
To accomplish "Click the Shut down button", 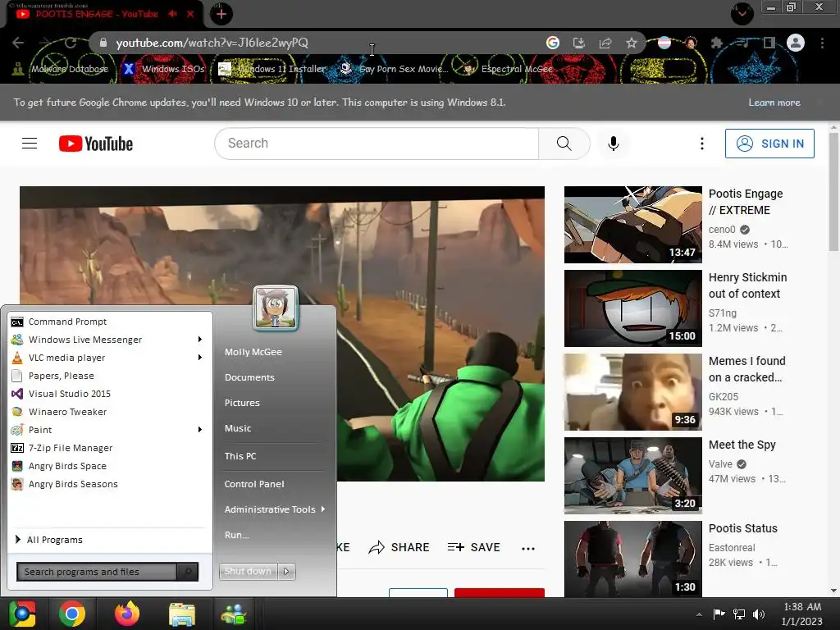I will pos(248,572).
